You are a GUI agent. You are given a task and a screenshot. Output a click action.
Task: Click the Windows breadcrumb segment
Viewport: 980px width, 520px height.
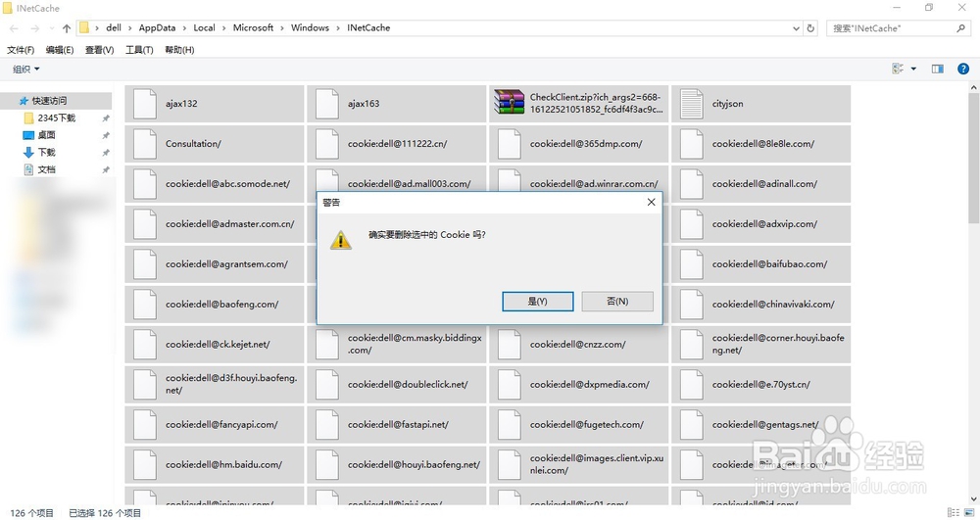click(310, 28)
